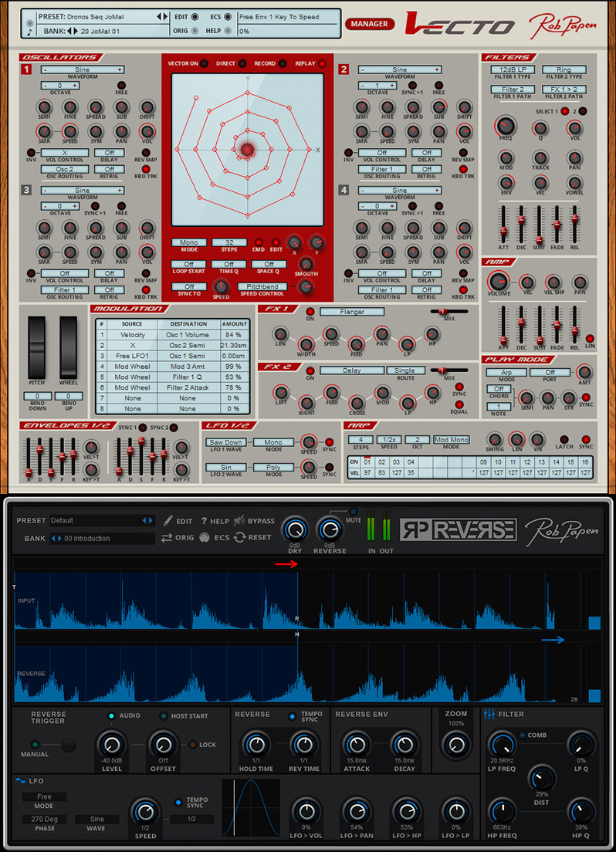The height and width of the screenshot is (852, 616).
Task: Open the Pitchbend speed control menu
Action: pyautogui.click(x=262, y=286)
